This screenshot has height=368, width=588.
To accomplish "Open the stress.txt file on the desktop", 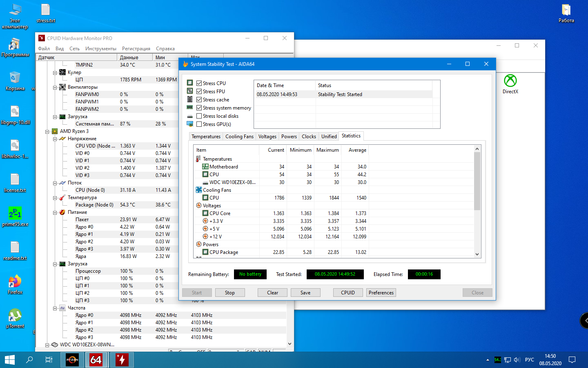I will [x=45, y=13].
